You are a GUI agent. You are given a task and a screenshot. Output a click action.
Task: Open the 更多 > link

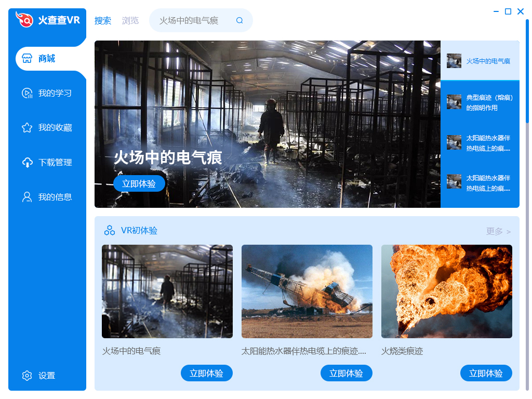point(498,231)
